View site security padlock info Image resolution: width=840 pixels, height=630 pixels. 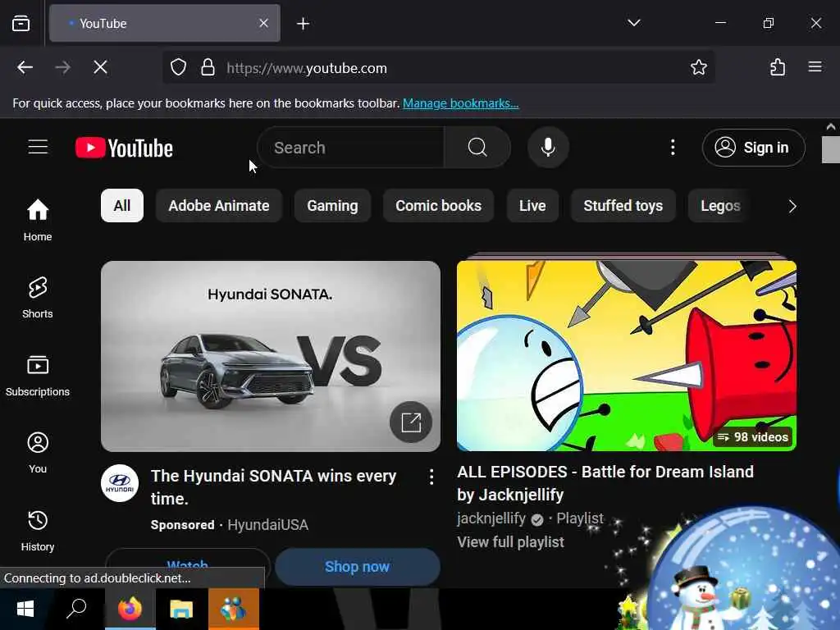[208, 67]
